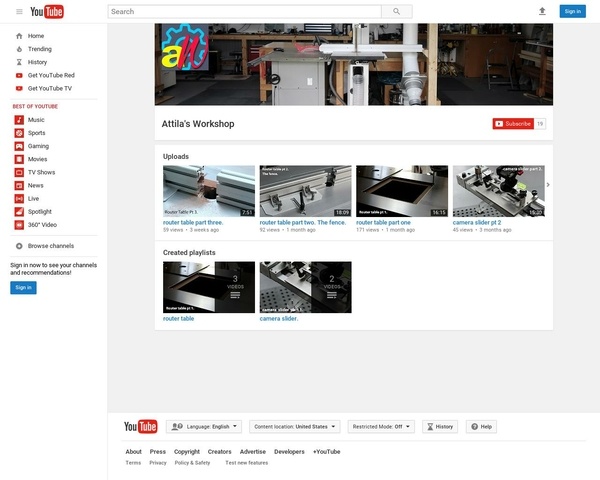Show next uploads with the right chevron
The height and width of the screenshot is (480, 600).
548,185
